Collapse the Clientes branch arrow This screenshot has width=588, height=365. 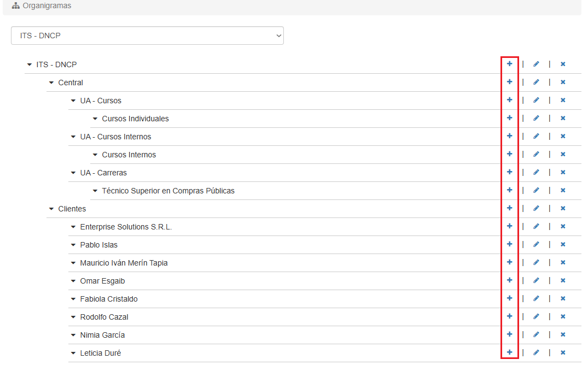point(51,209)
